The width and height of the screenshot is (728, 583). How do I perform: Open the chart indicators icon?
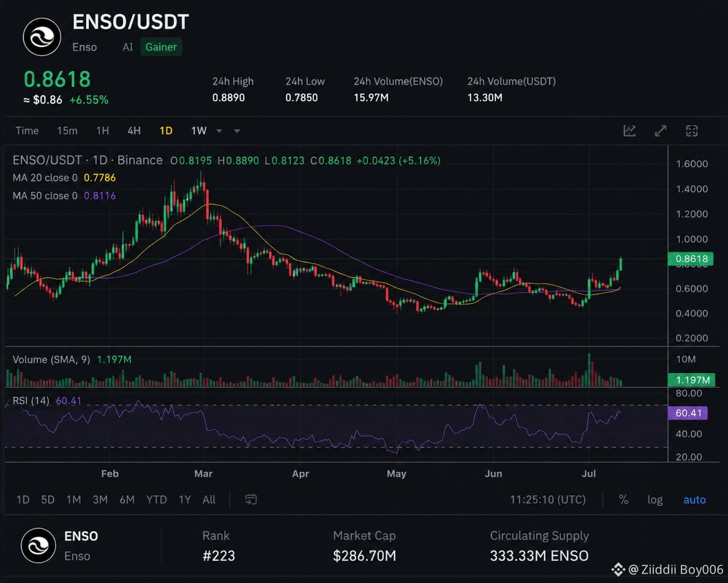pyautogui.click(x=629, y=131)
